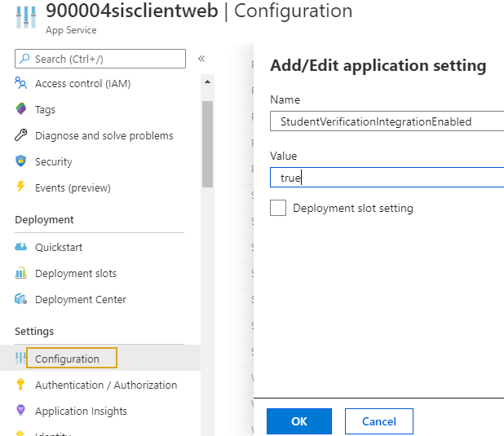Click the Deployment Center cube icon
This screenshot has width=504, height=436.
pyautogui.click(x=21, y=299)
